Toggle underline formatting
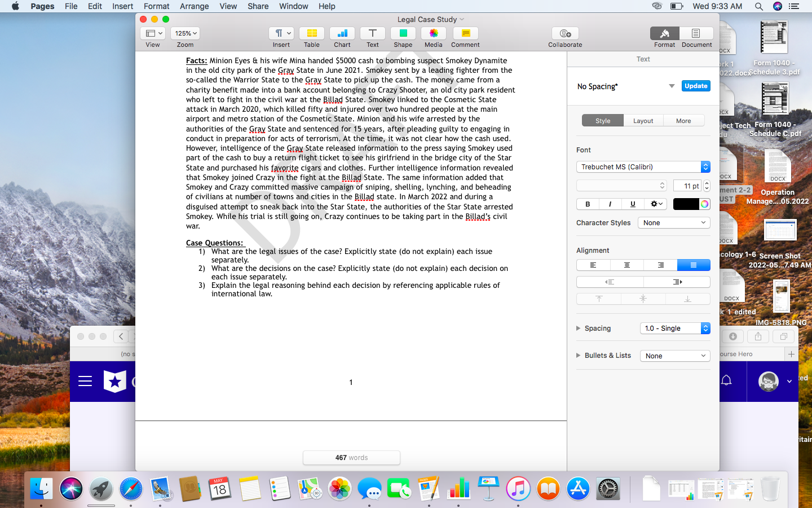This screenshot has height=508, width=812. [x=632, y=204]
